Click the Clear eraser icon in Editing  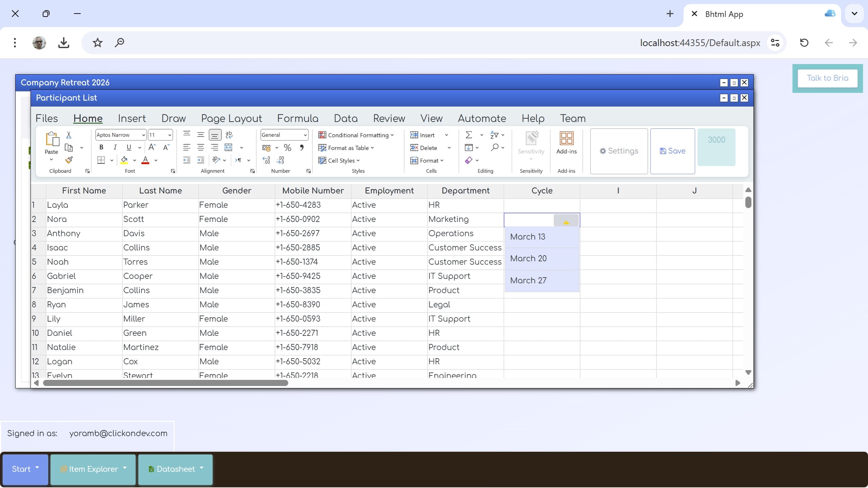tap(469, 160)
